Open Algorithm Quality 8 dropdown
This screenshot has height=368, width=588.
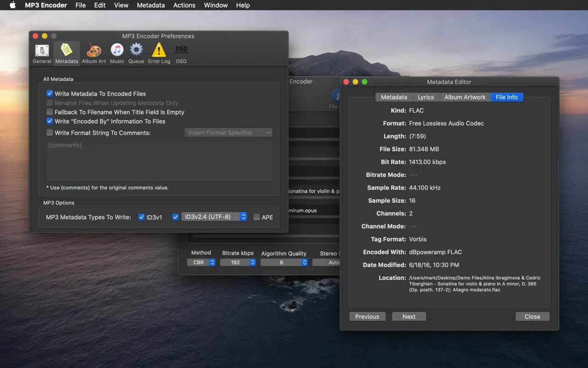click(284, 262)
